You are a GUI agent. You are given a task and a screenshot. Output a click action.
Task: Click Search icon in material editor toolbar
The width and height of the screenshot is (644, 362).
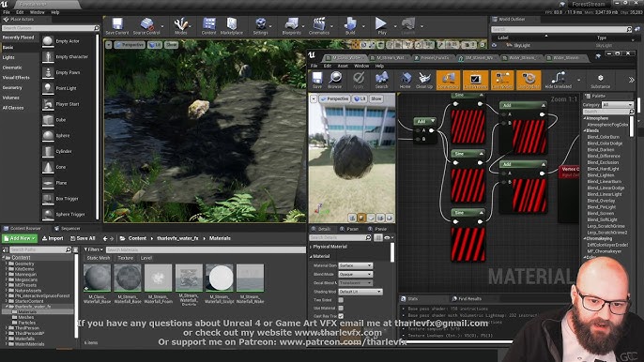click(x=381, y=80)
